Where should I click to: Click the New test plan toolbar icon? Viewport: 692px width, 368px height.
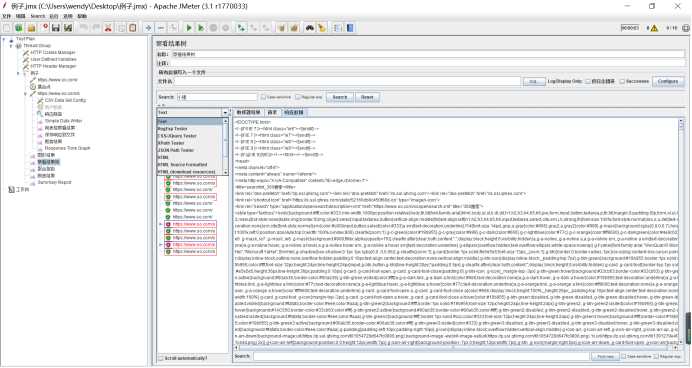pyautogui.click(x=7, y=28)
